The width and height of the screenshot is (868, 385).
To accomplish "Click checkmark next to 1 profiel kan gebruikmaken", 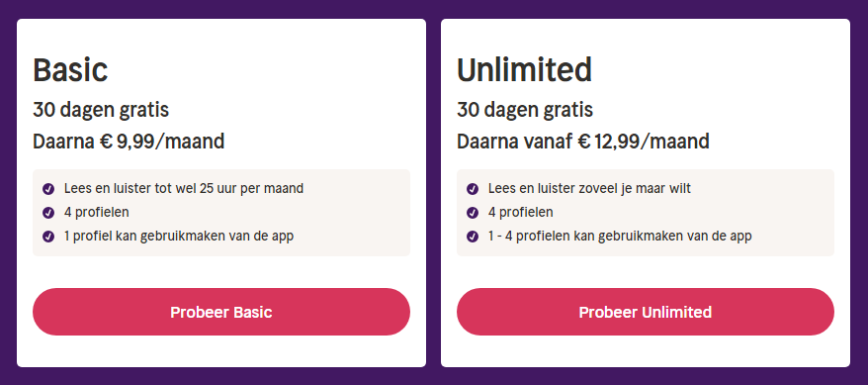I will point(48,237).
